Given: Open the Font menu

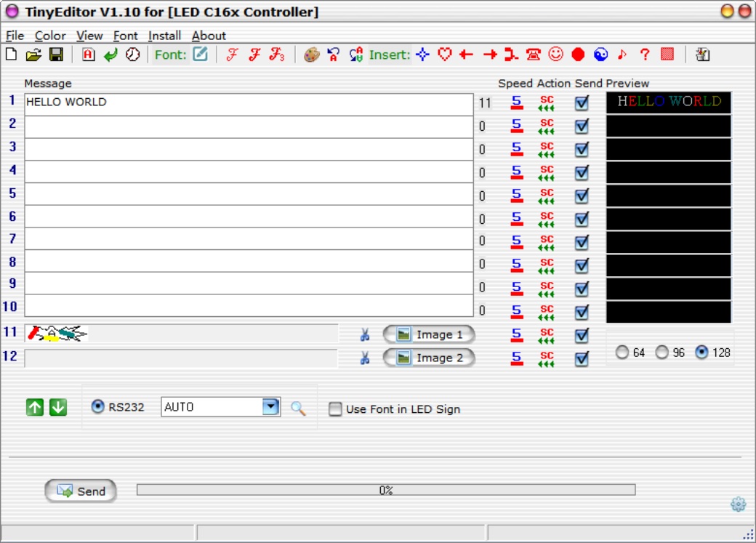Looking at the screenshot, I should (125, 36).
